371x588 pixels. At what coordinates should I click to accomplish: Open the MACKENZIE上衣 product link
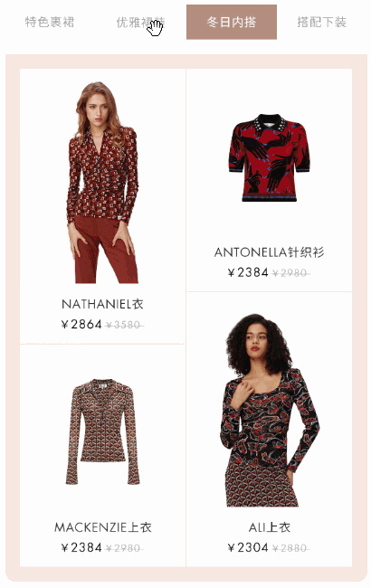coord(103,527)
